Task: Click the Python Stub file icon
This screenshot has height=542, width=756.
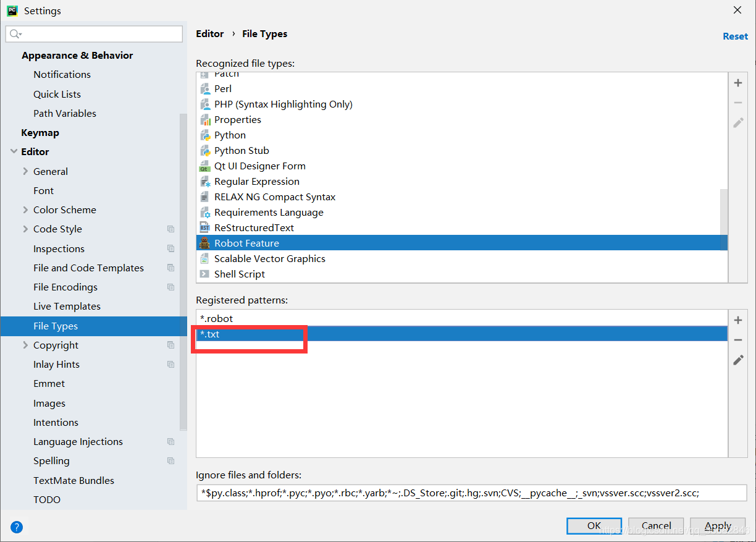Action: click(205, 151)
